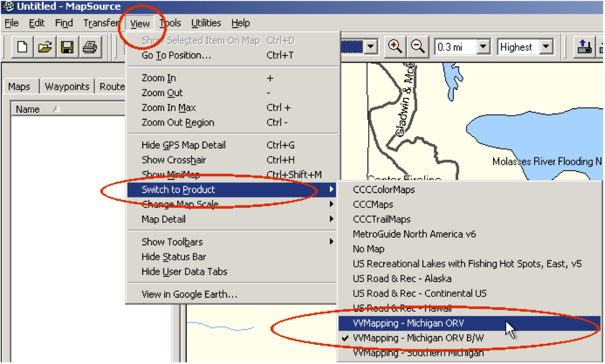This screenshot has width=605, height=364.
Task: Open the product selector dropdown arrow
Action: point(371,46)
